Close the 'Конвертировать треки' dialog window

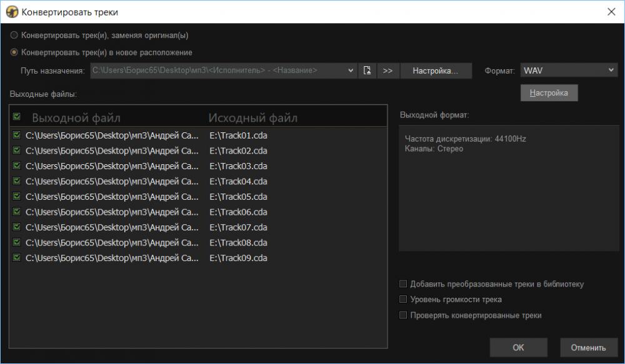coord(611,12)
